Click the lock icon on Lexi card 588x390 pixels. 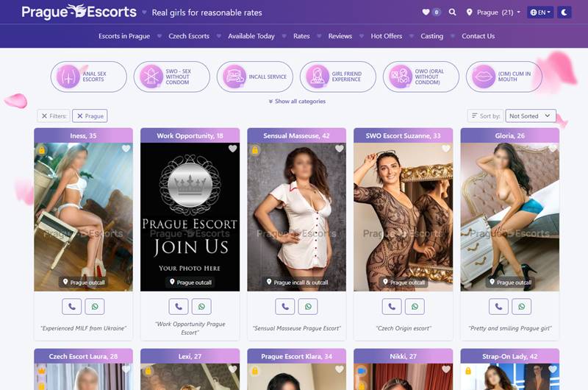(148, 371)
